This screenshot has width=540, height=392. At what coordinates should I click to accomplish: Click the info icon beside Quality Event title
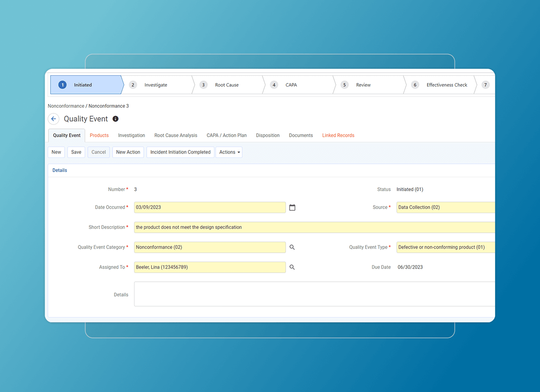(115, 119)
